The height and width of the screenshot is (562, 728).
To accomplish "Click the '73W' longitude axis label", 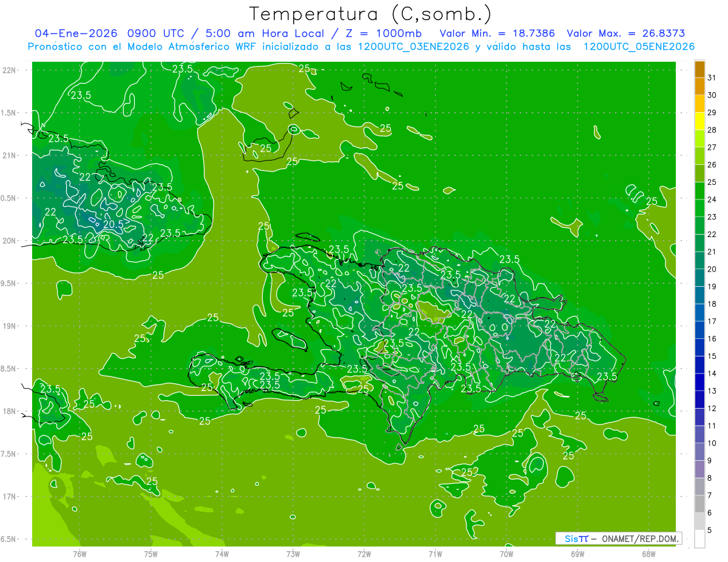I will point(293,554).
